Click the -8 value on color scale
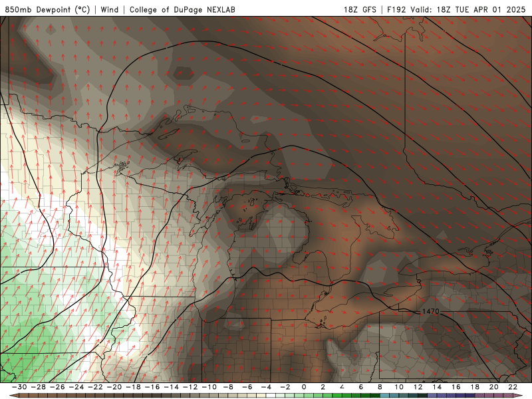 tap(228, 387)
